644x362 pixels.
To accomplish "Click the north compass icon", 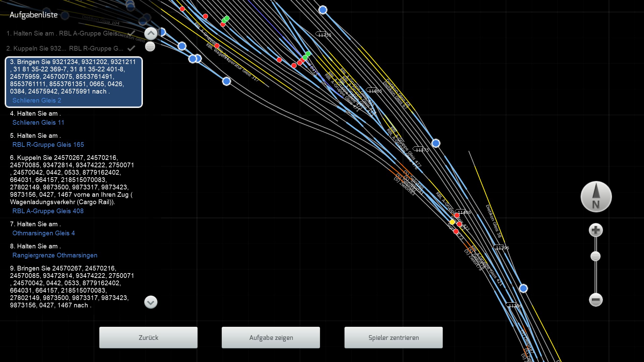I will tap(596, 197).
